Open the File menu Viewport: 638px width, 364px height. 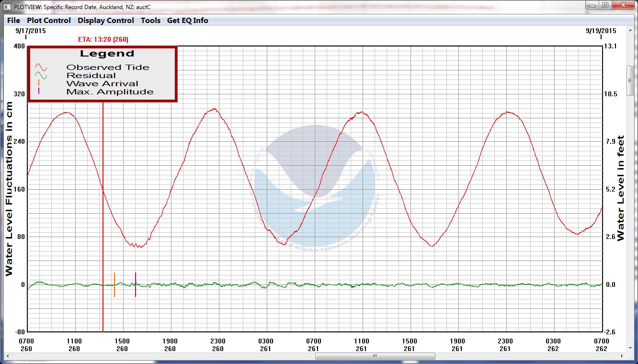pos(13,21)
